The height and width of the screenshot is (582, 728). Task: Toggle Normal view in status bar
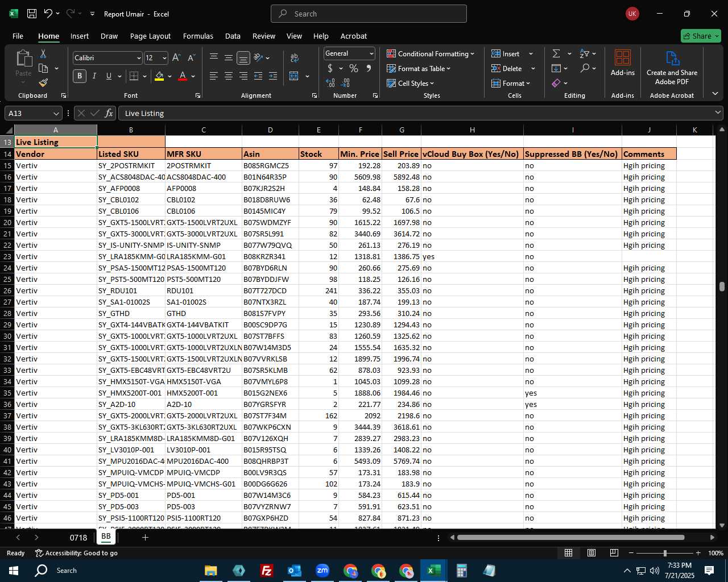569,553
